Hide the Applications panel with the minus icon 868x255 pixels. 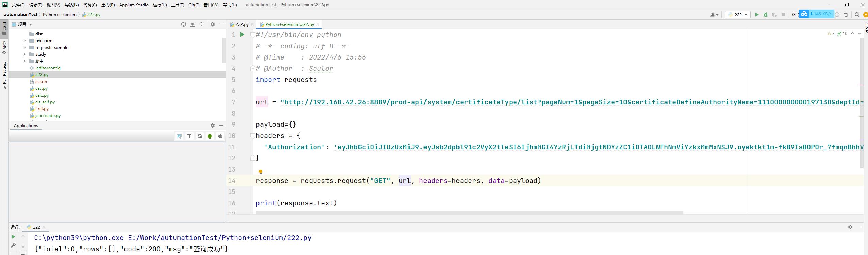pyautogui.click(x=221, y=125)
